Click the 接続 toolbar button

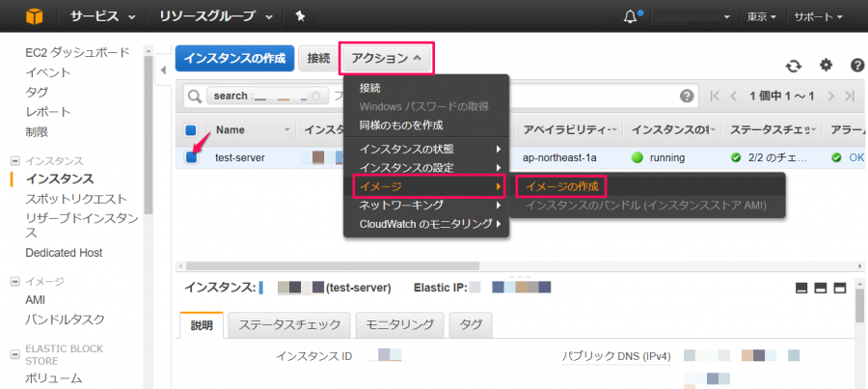coord(318,58)
